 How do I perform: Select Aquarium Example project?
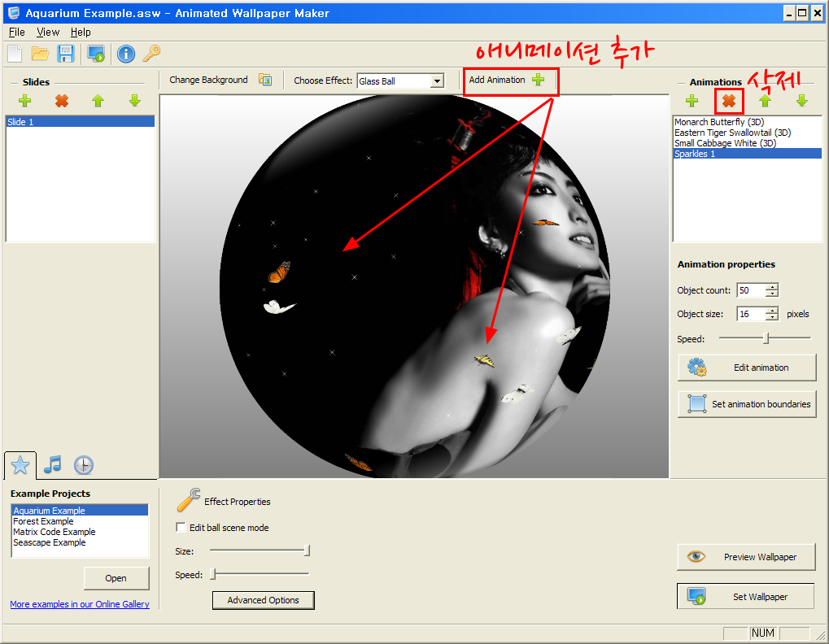(x=80, y=511)
